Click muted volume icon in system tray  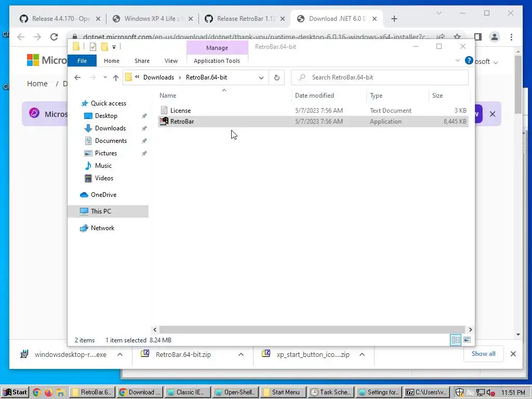[490, 393]
